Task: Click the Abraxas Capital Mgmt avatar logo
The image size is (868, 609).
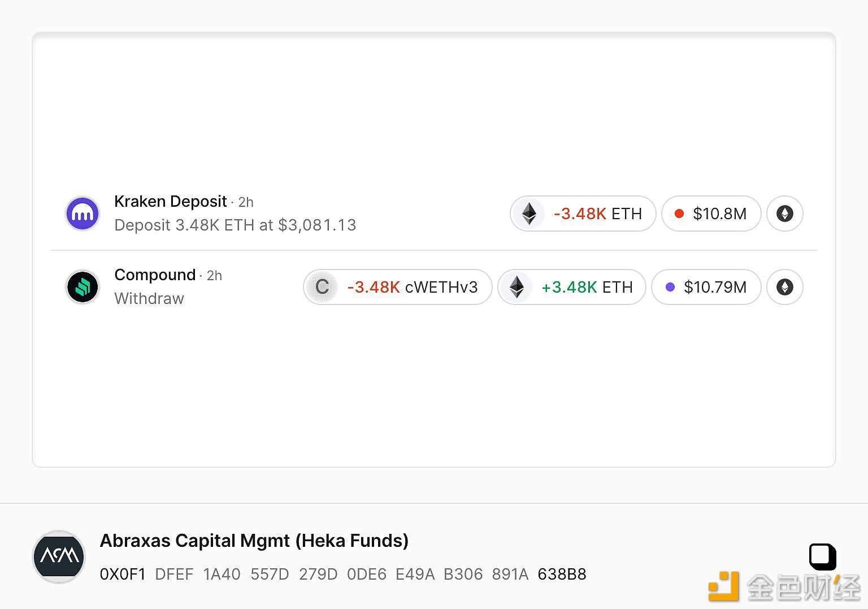Action: coord(58,556)
